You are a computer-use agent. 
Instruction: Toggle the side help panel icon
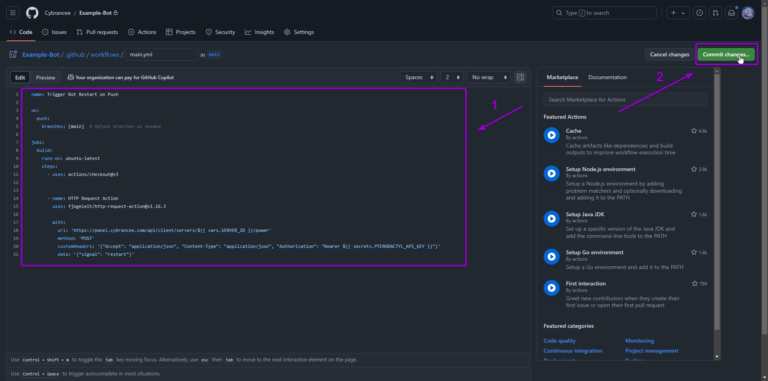pos(520,77)
